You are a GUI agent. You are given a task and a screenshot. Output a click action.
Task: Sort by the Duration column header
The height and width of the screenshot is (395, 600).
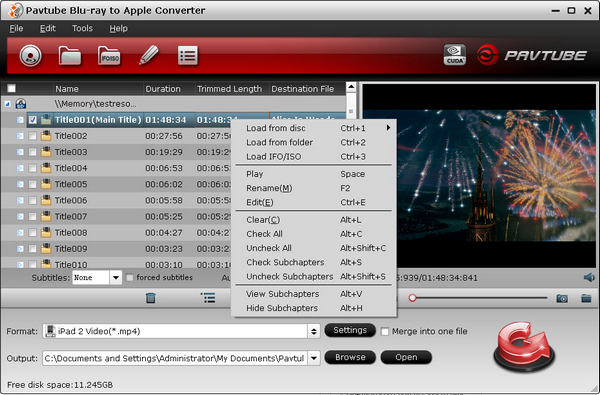click(169, 89)
